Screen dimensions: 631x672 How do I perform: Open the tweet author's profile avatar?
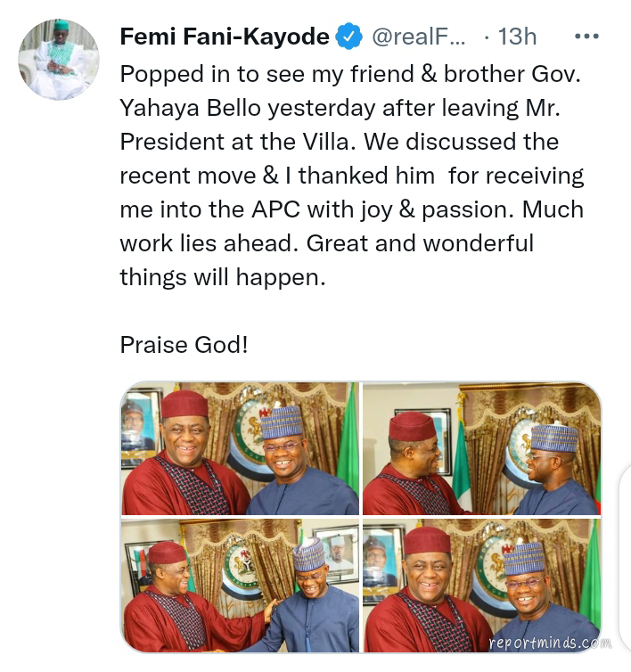pyautogui.click(x=59, y=59)
